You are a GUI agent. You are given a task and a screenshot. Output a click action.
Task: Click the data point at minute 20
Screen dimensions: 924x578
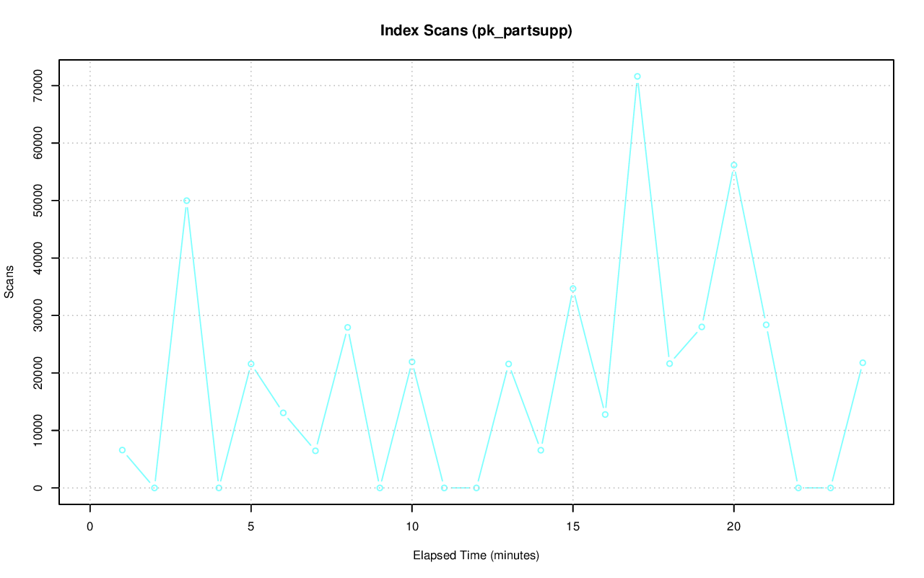tap(734, 165)
